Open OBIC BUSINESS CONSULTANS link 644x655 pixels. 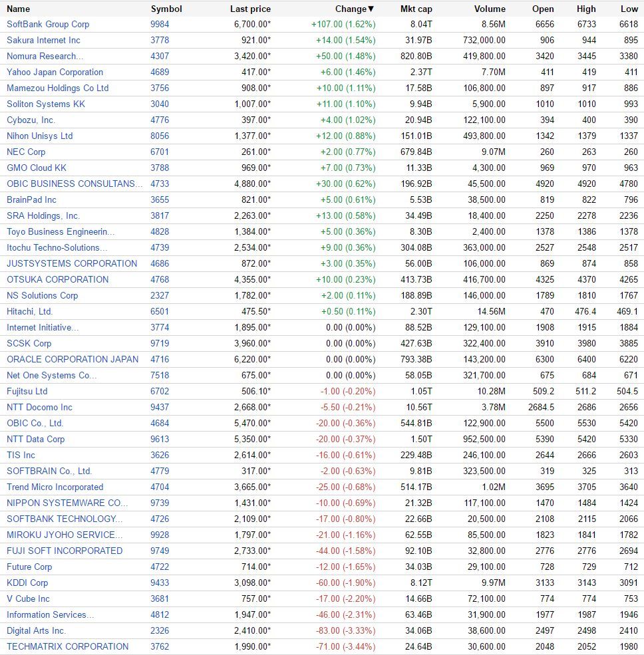75,184
